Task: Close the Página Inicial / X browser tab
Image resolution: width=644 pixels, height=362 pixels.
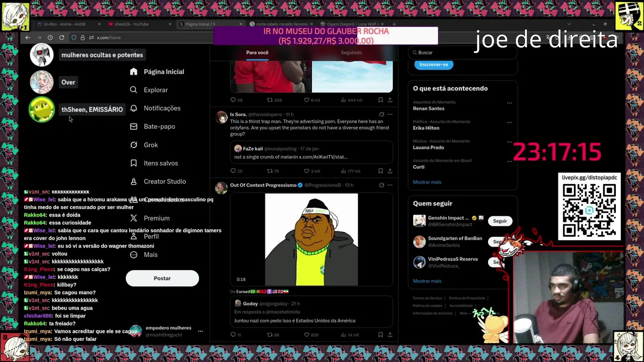Action: (x=240, y=24)
